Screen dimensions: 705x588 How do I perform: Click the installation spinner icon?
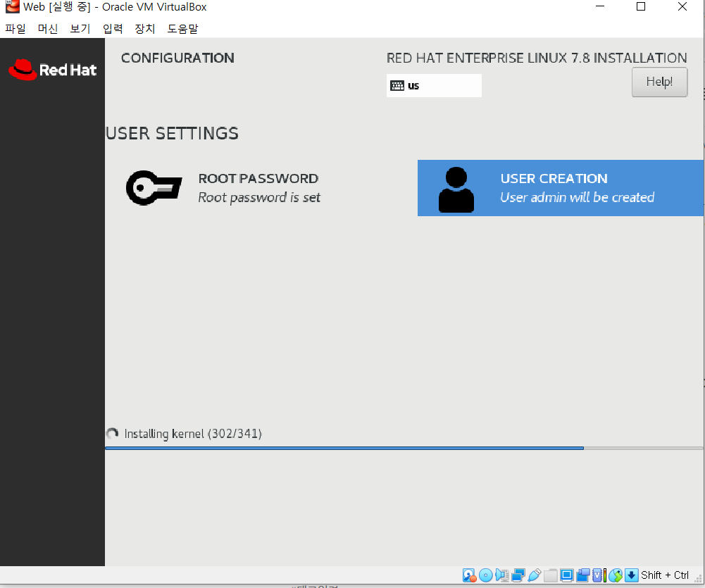click(x=112, y=433)
